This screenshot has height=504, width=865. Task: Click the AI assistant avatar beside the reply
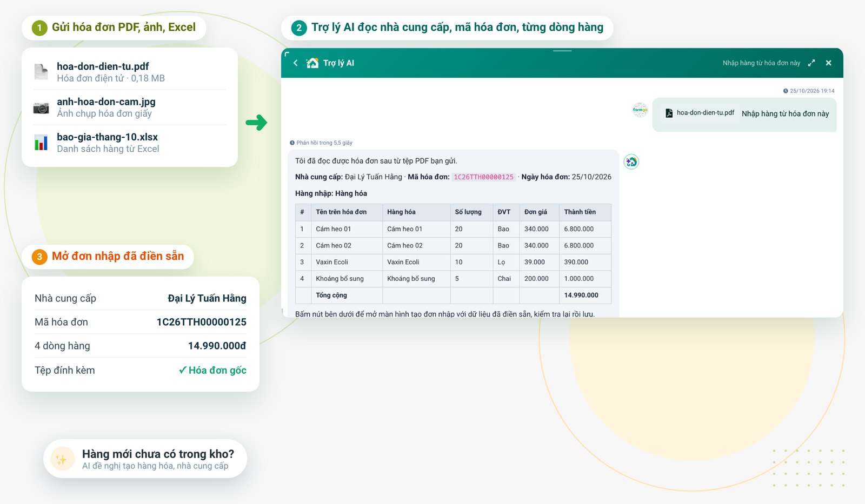point(631,162)
